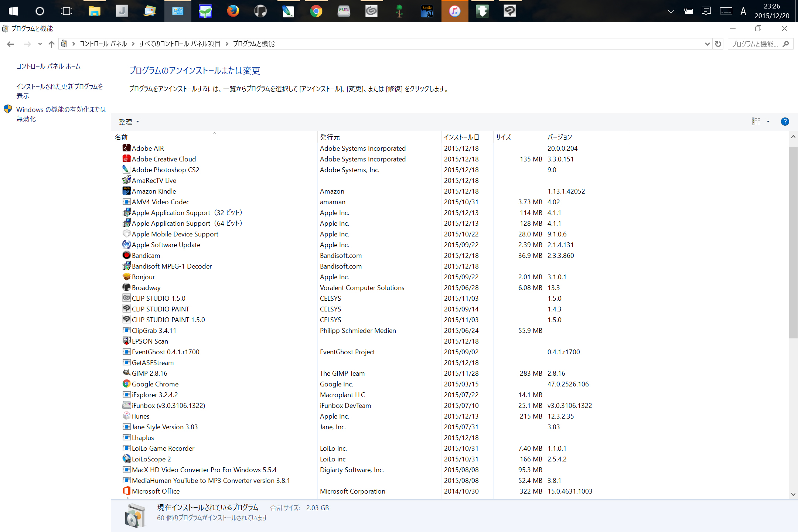Expand the address bar history dropdown
This screenshot has height=532, width=798.
tap(707, 44)
